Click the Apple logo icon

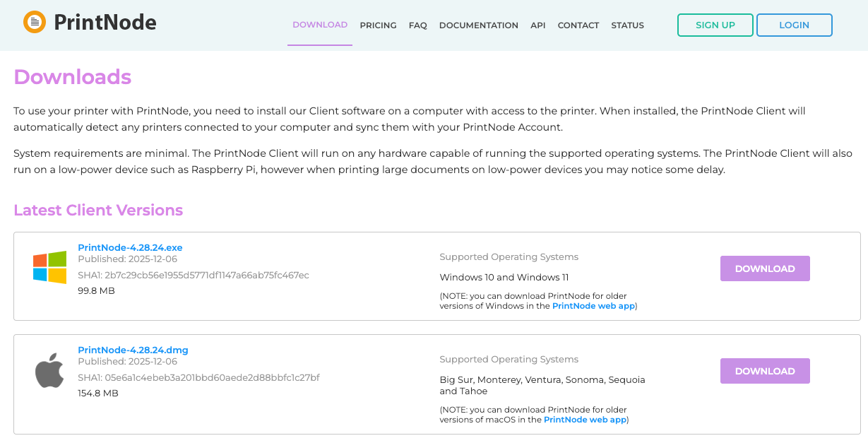click(49, 371)
